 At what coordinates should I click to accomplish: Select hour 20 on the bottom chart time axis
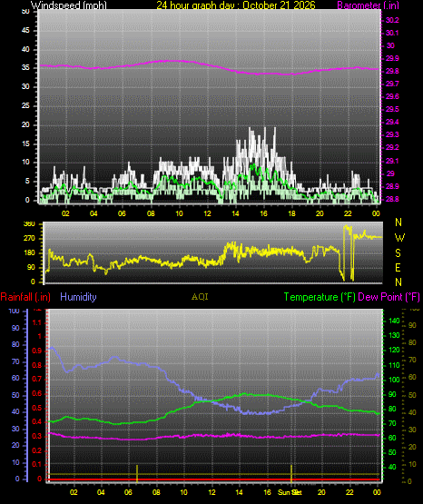click(x=321, y=492)
